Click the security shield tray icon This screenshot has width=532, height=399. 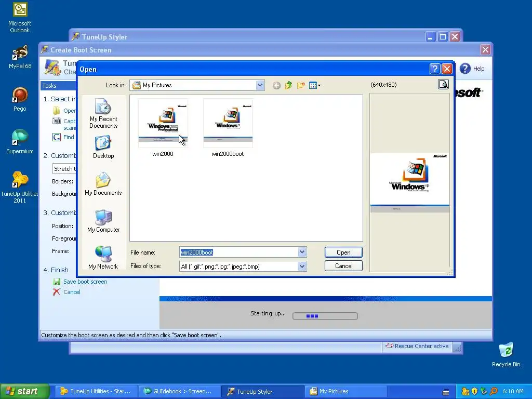point(475,392)
